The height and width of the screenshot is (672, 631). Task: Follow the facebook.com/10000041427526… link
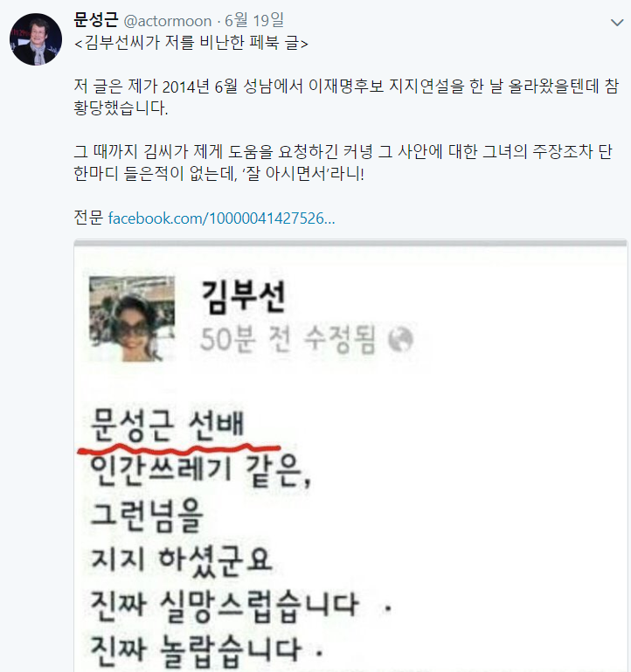click(x=222, y=218)
